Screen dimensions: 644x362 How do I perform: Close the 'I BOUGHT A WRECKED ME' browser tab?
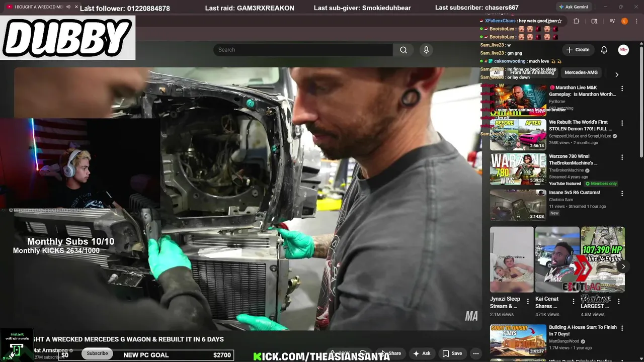tap(76, 7)
